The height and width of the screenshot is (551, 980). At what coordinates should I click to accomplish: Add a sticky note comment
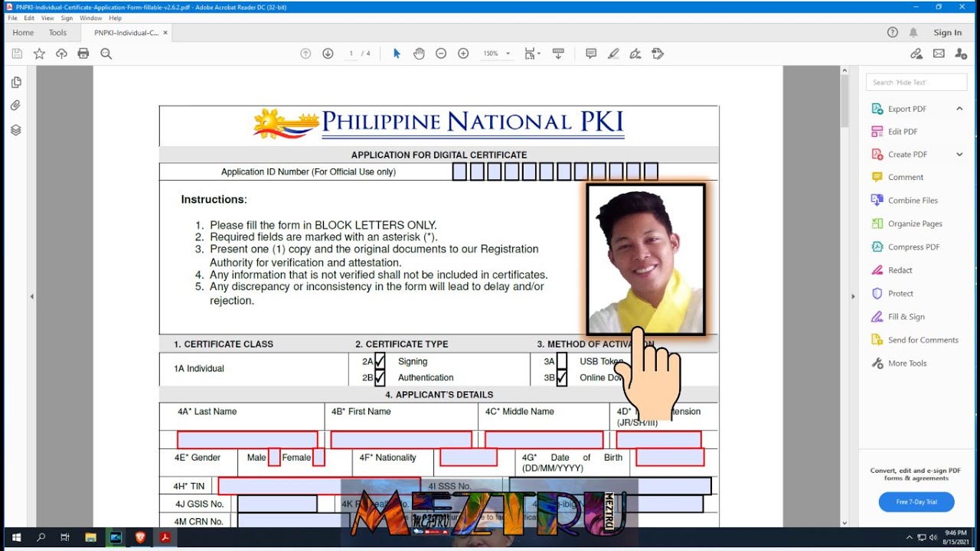pyautogui.click(x=591, y=54)
